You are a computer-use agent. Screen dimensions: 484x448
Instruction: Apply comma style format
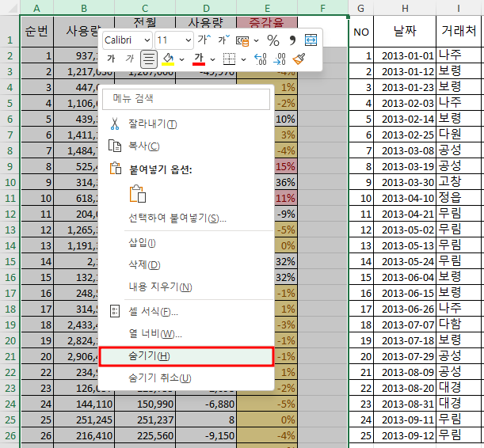pyautogui.click(x=292, y=40)
